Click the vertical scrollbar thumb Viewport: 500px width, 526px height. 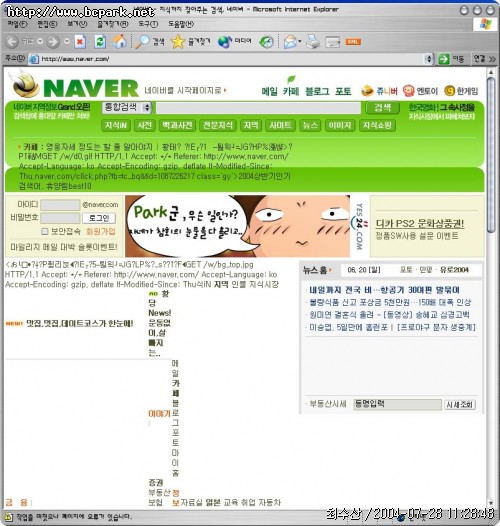click(x=491, y=154)
